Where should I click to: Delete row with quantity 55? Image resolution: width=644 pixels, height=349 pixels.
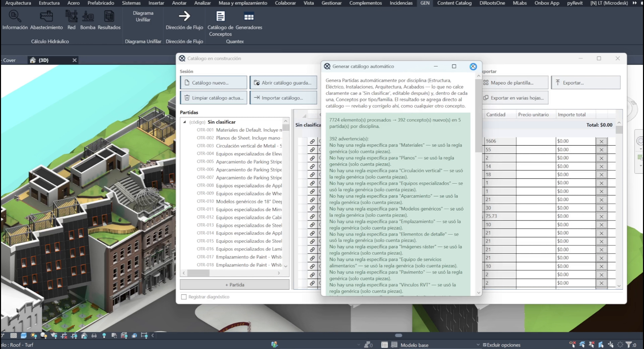coord(601,150)
